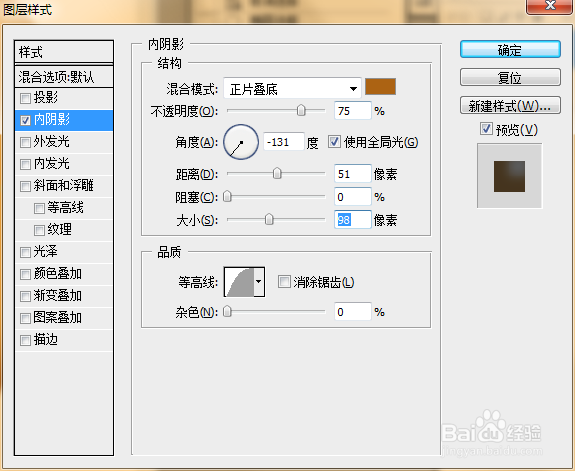
Task: Click the brown shadow color swatch
Action: point(380,87)
